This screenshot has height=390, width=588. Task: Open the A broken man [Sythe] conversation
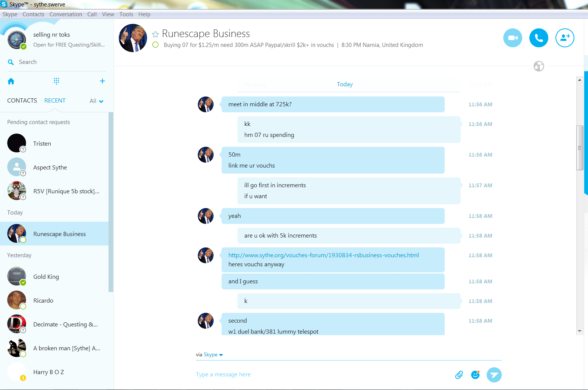click(x=54, y=348)
